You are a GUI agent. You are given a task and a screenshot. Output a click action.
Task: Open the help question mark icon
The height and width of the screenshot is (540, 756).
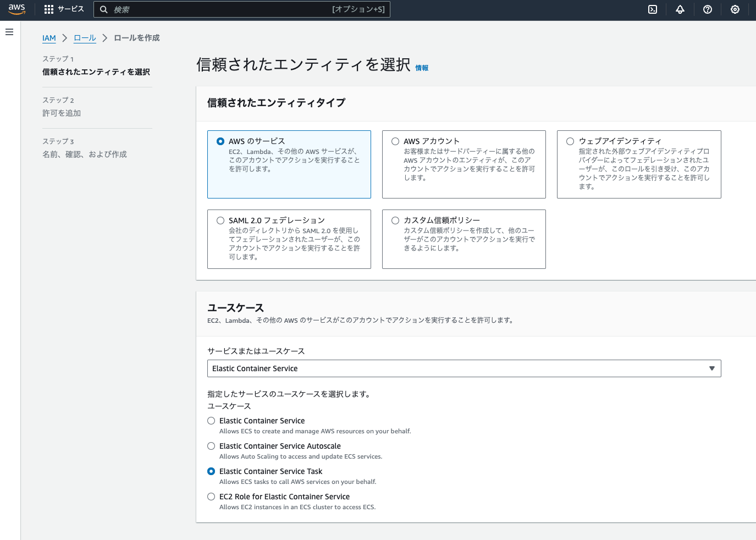pyautogui.click(x=708, y=9)
